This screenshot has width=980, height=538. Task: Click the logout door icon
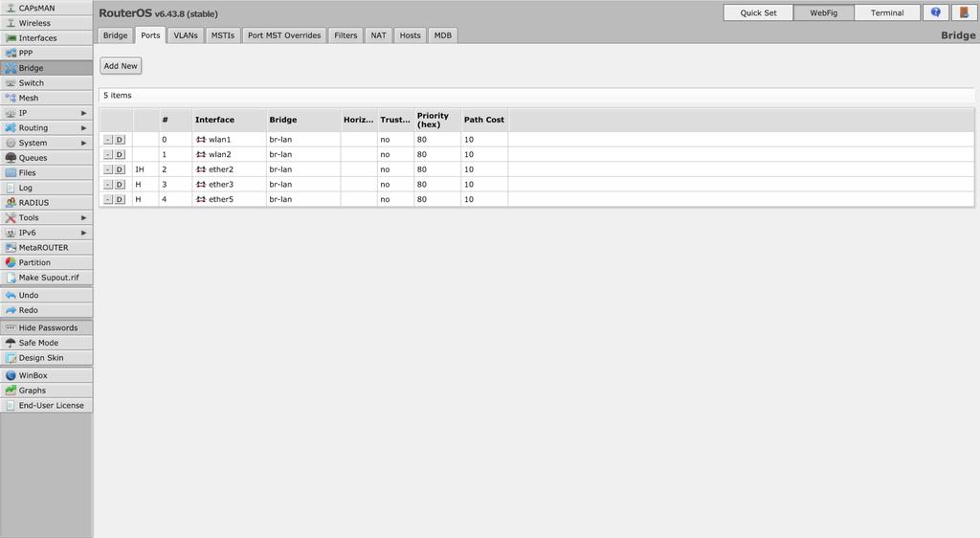[964, 12]
